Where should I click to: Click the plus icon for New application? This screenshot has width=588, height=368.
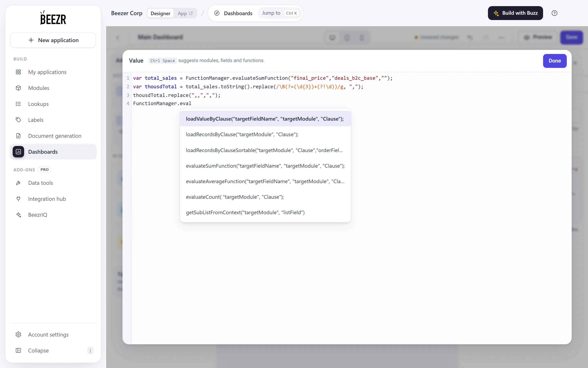coord(31,40)
